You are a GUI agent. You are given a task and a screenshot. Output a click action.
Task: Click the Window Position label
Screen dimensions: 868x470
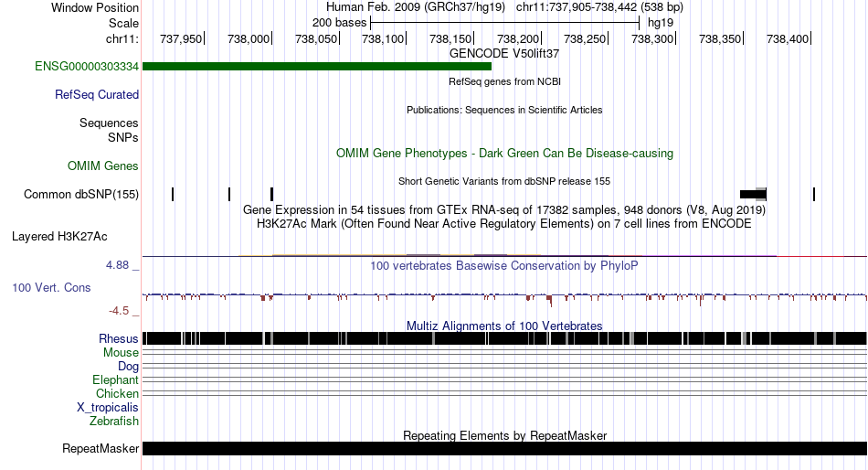[x=95, y=7]
